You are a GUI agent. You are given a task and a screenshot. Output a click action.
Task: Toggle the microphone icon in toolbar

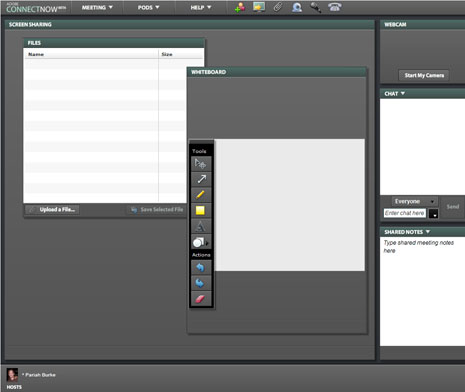[315, 7]
